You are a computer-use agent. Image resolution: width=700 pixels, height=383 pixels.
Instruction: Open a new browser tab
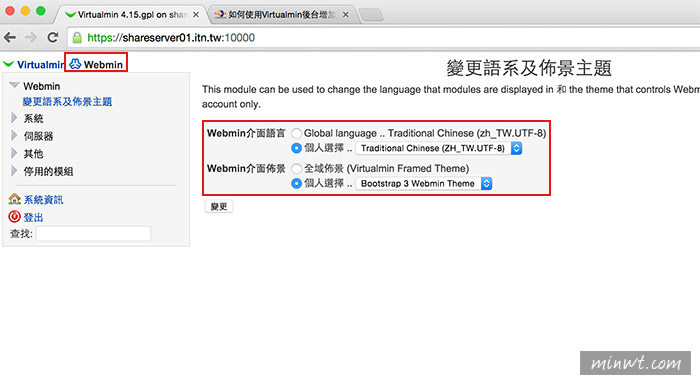(371, 15)
